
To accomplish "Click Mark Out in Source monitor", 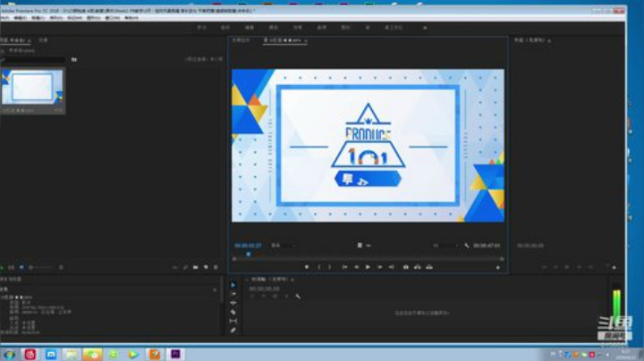I will (330, 267).
